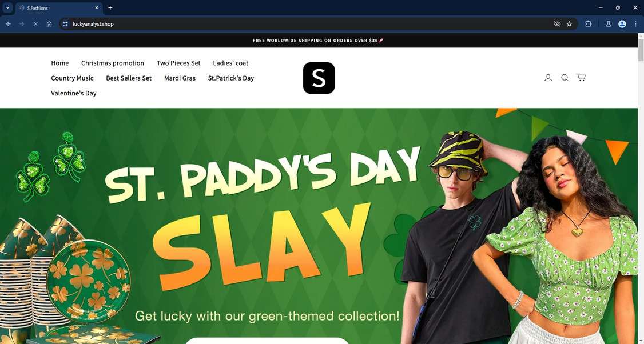The image size is (644, 344).
Task: Open the shopping cart icon
Action: pyautogui.click(x=581, y=78)
